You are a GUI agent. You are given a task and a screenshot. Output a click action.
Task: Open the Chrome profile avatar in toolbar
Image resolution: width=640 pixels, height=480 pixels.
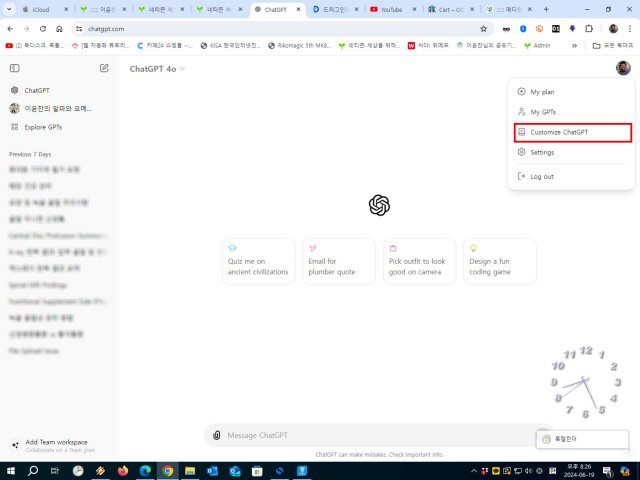pyautogui.click(x=613, y=29)
